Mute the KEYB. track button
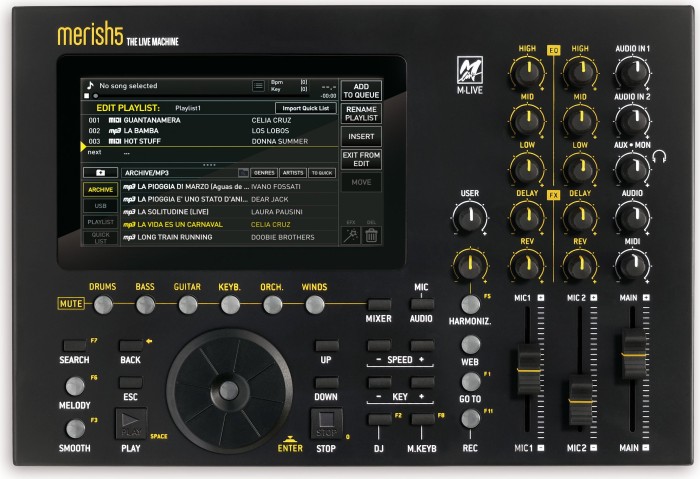 (230, 305)
